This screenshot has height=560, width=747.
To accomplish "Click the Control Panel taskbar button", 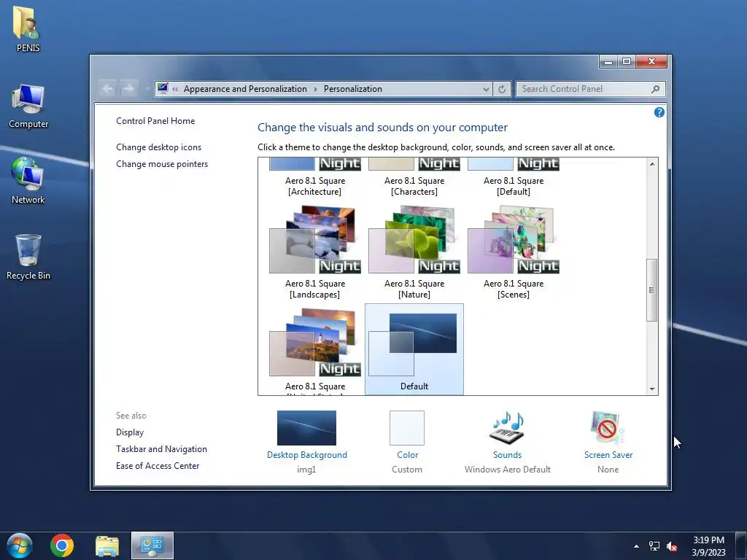I will click(x=152, y=545).
